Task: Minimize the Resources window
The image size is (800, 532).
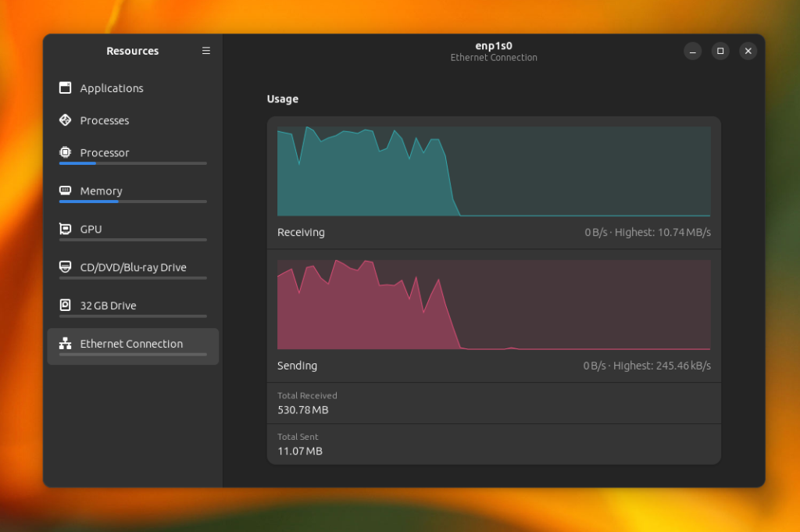Action: point(692,51)
